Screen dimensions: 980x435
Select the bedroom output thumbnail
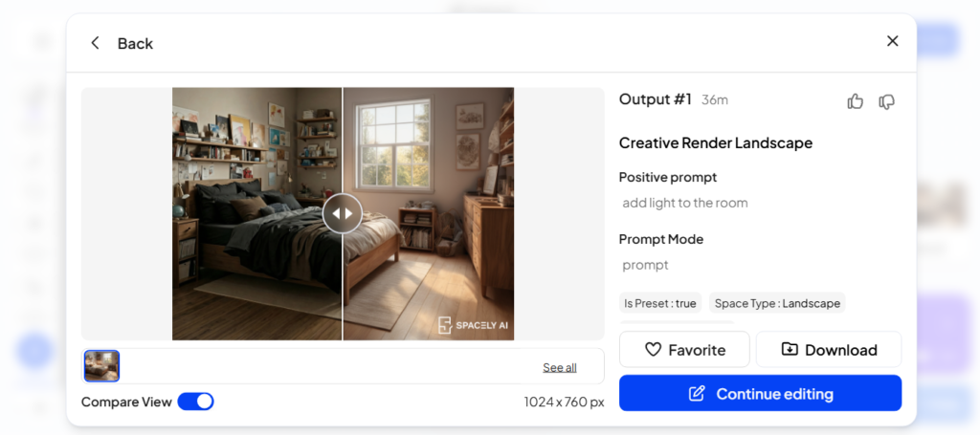click(101, 366)
